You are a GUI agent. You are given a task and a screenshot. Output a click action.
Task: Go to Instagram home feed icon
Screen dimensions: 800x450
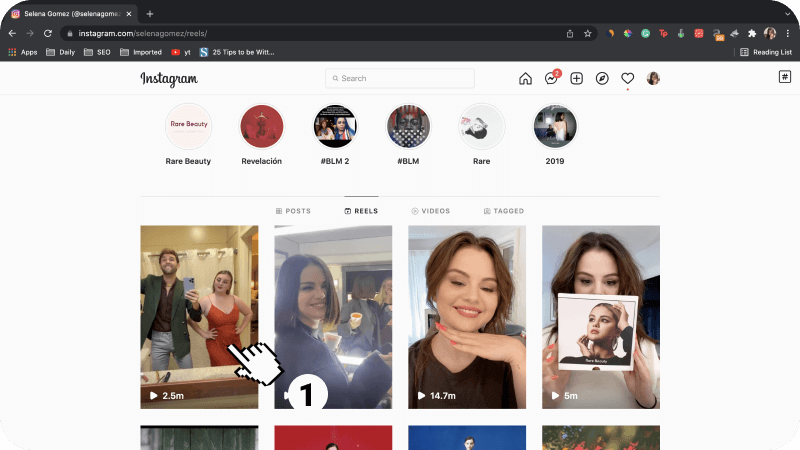(525, 79)
